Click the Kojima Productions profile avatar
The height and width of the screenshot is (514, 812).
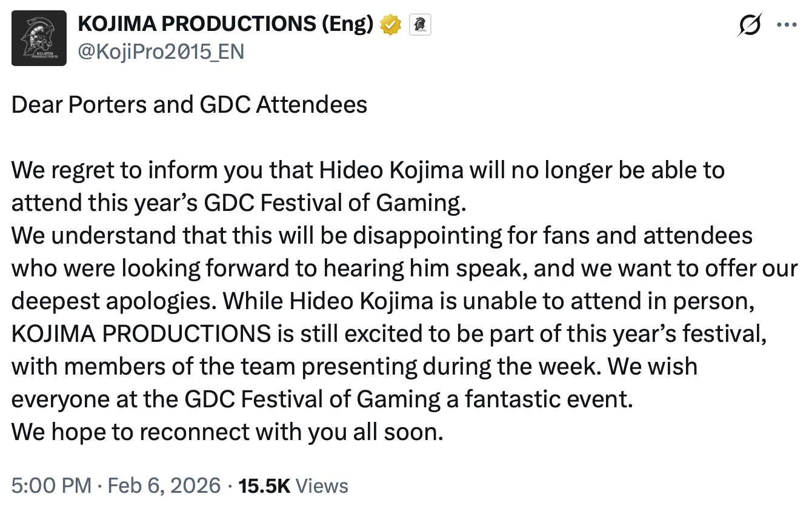(x=39, y=39)
